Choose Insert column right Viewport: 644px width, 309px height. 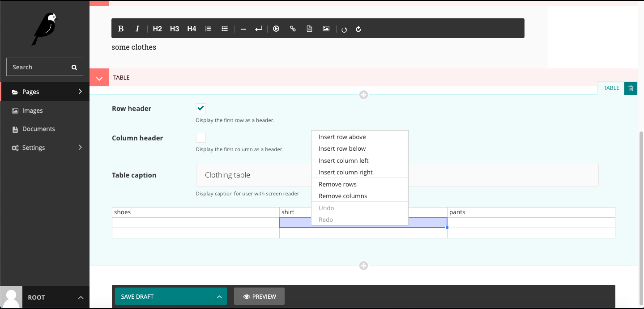click(359, 172)
